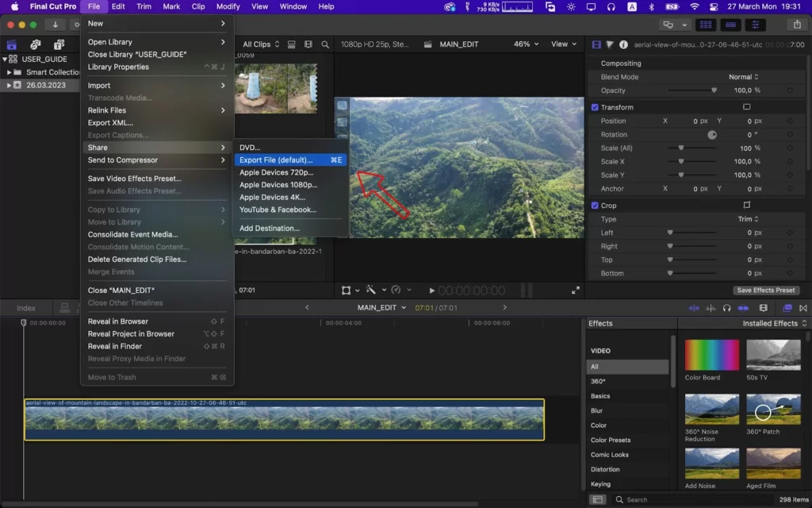Add keyframe for Scale (All)

(790, 148)
